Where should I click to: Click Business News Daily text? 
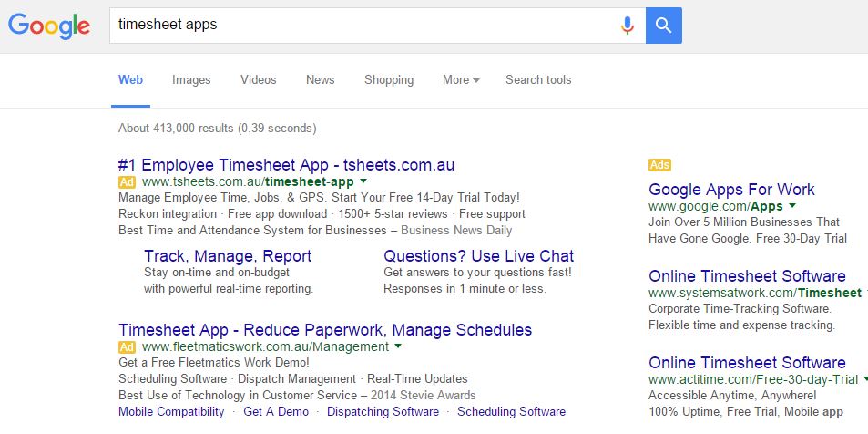(456, 230)
